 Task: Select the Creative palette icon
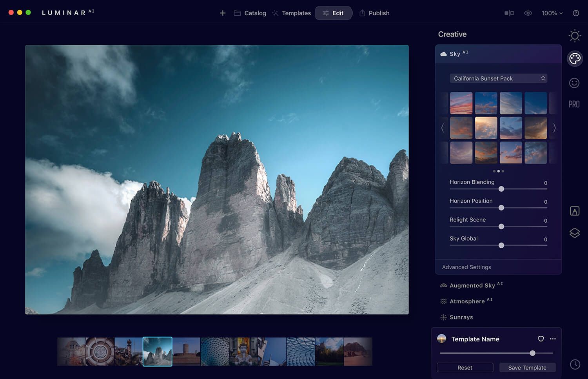(575, 59)
